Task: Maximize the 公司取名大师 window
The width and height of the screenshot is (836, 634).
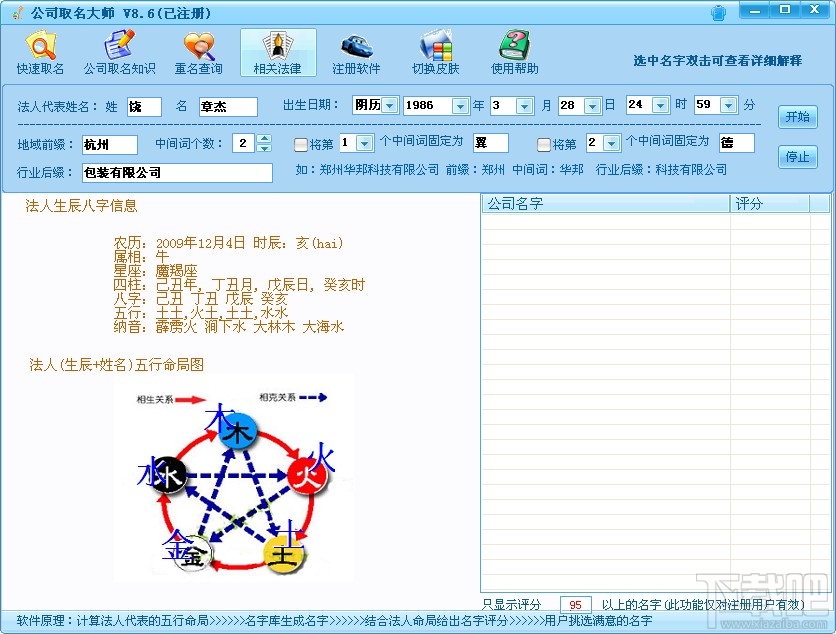Action: (x=784, y=10)
